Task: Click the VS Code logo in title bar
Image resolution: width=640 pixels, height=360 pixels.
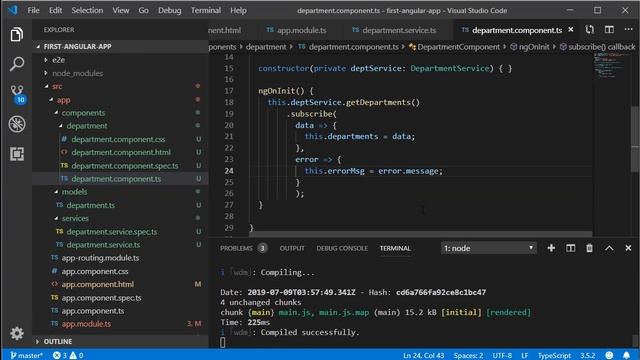Action: coord(13,10)
